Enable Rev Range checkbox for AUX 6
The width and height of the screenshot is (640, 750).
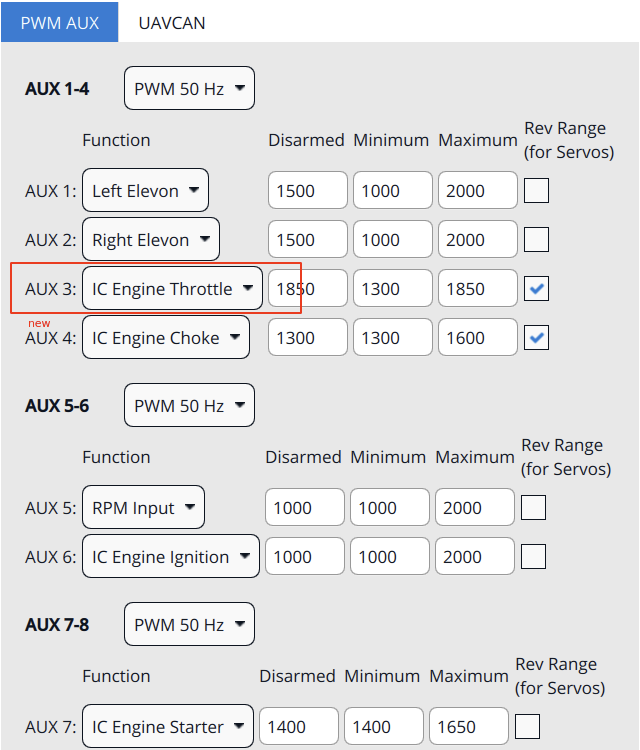tap(534, 557)
